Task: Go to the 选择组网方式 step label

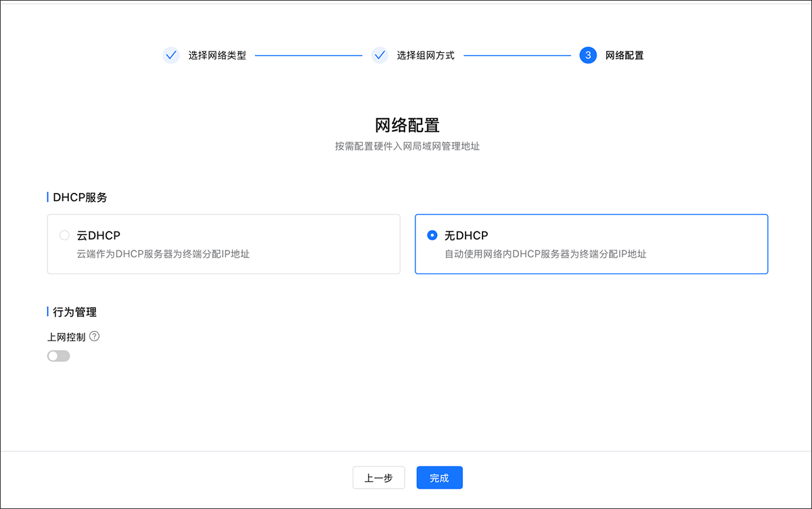Action: (x=425, y=56)
